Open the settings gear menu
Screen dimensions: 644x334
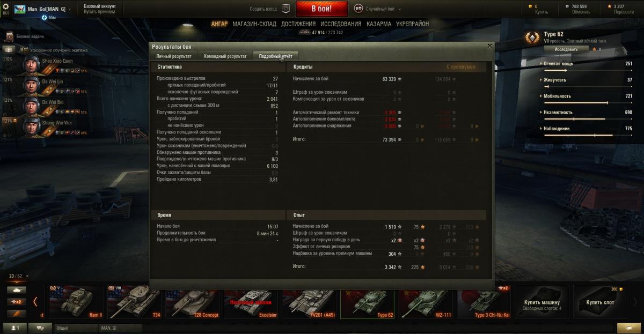pyautogui.click(x=5, y=6)
